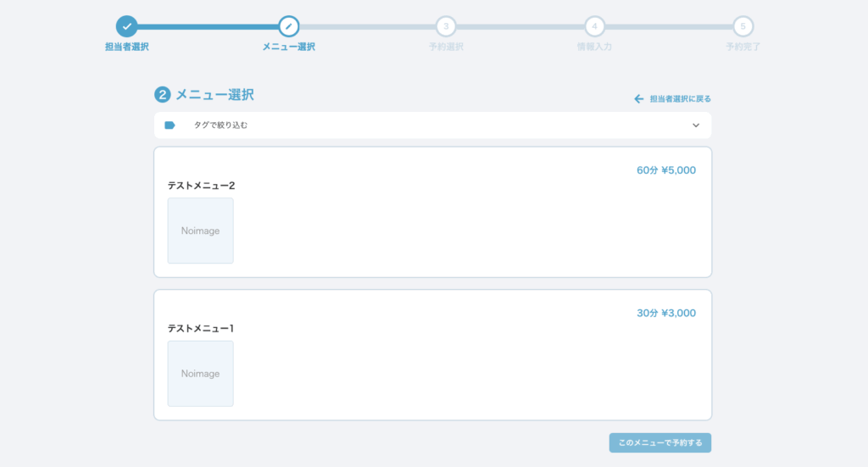The height and width of the screenshot is (467, 868).
Task: Click the pencil icon step circle
Action: (x=289, y=26)
